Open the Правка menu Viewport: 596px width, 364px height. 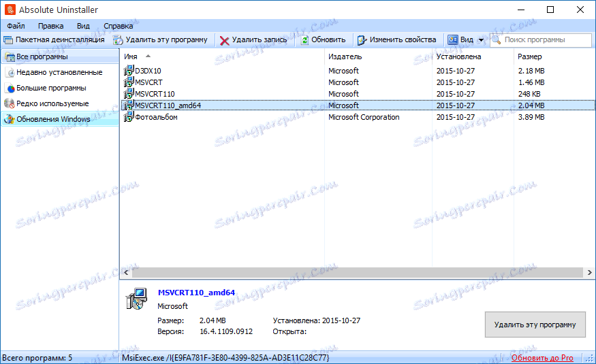point(50,26)
